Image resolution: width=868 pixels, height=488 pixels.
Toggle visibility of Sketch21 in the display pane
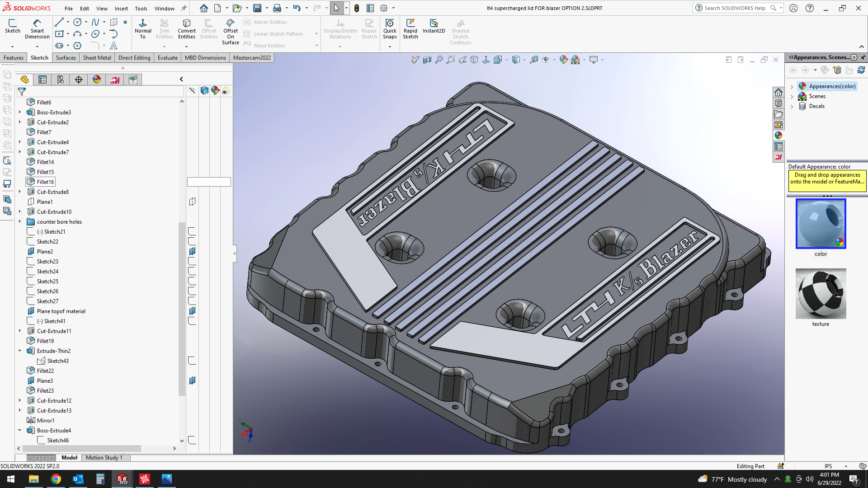192,231
